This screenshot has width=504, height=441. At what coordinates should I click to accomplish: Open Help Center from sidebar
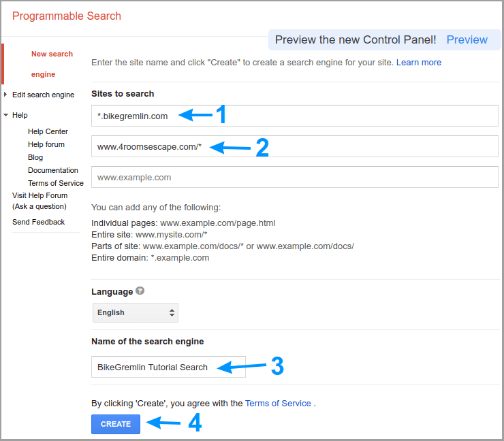[48, 131]
